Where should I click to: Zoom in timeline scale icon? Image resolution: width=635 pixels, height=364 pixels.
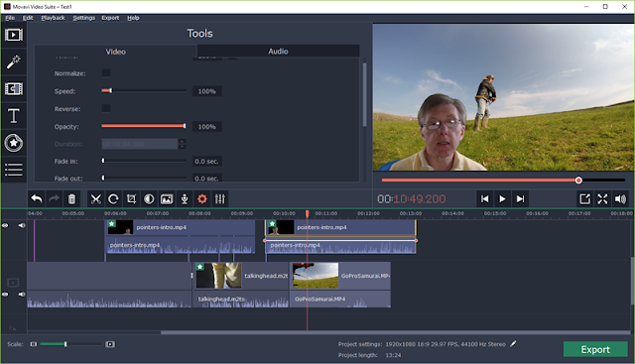[x=110, y=344]
